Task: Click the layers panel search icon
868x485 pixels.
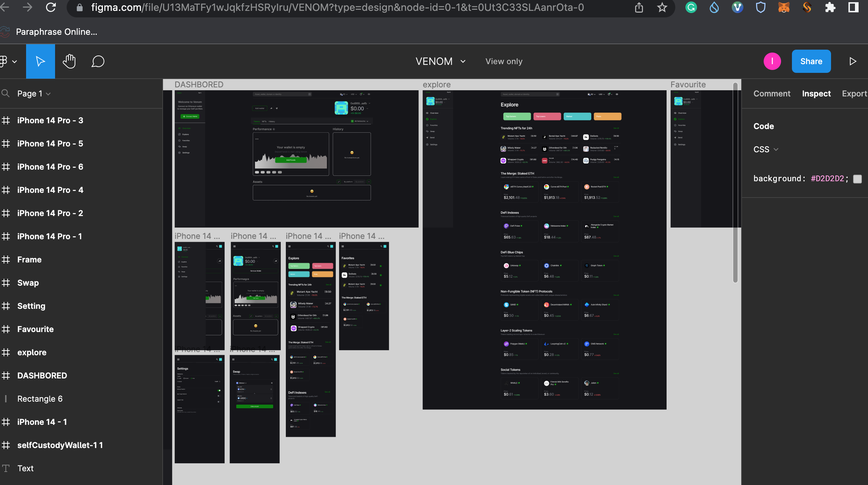Action: [x=6, y=93]
